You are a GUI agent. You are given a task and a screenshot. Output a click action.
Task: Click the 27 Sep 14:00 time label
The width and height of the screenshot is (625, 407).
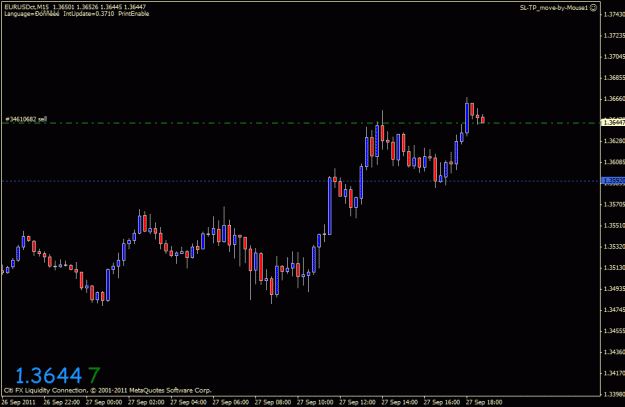[399, 402]
